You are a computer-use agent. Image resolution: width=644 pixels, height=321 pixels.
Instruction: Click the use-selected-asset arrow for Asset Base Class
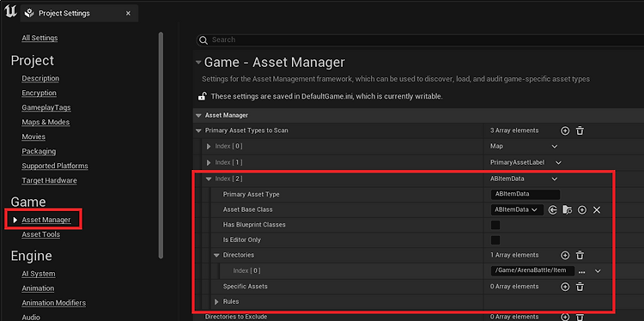553,210
